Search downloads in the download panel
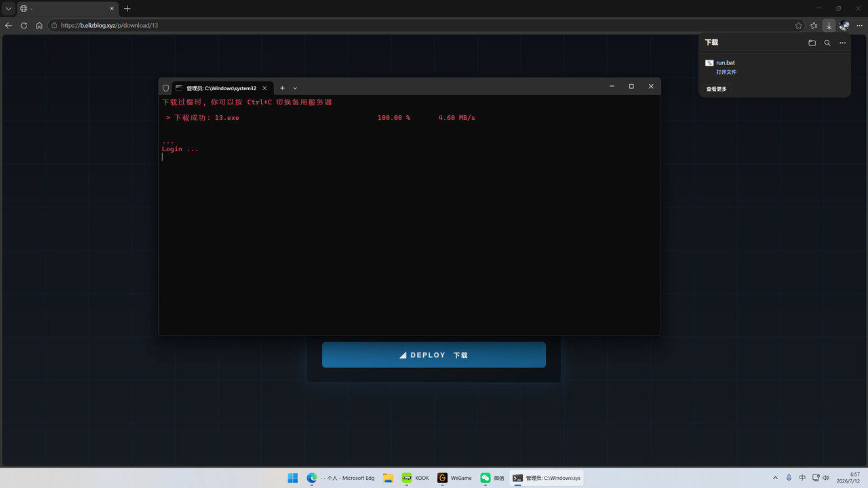 tap(827, 43)
